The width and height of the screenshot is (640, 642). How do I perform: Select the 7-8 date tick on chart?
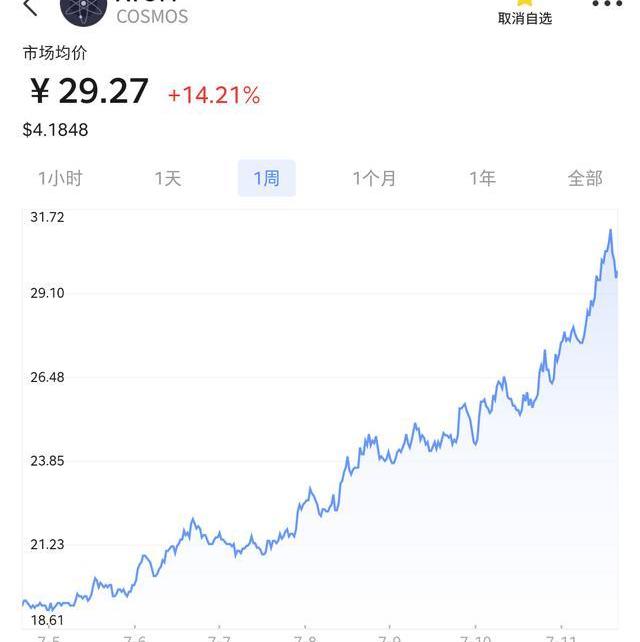click(x=305, y=637)
